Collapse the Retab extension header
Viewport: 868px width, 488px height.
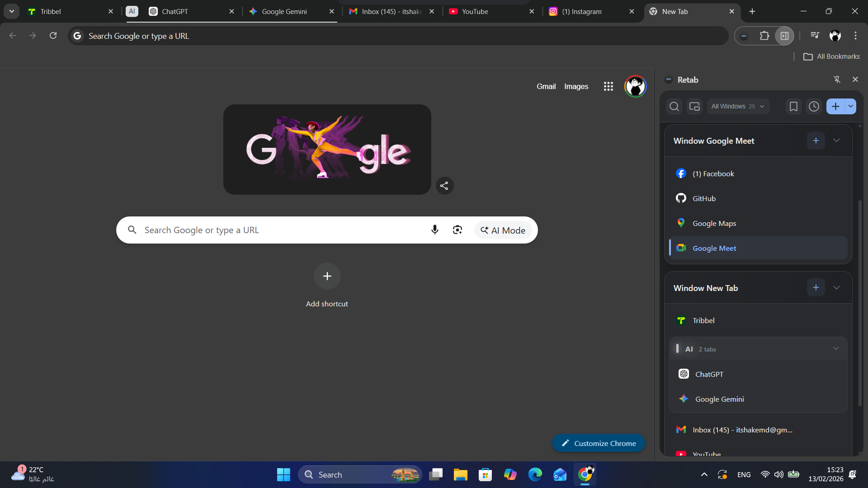(x=669, y=79)
